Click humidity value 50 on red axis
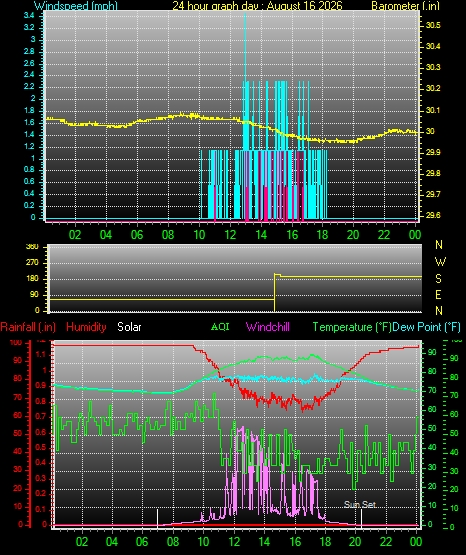This screenshot has width=466, height=555. 17,433
